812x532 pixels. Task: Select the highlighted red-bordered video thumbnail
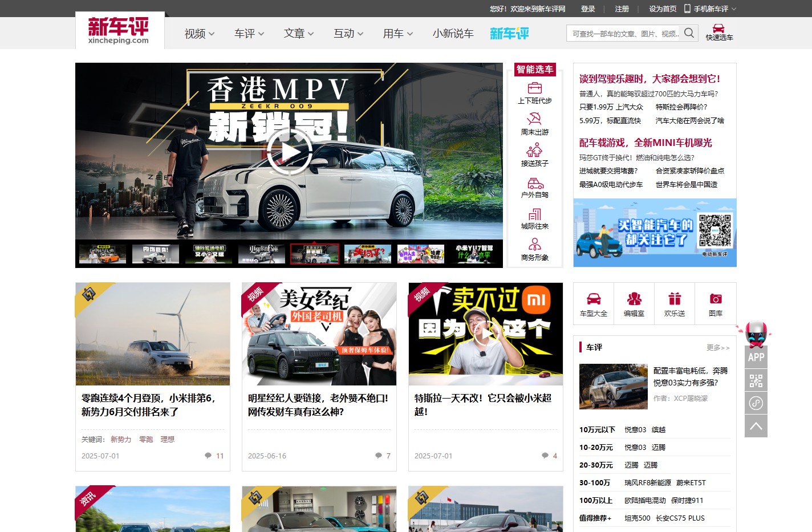click(x=315, y=254)
